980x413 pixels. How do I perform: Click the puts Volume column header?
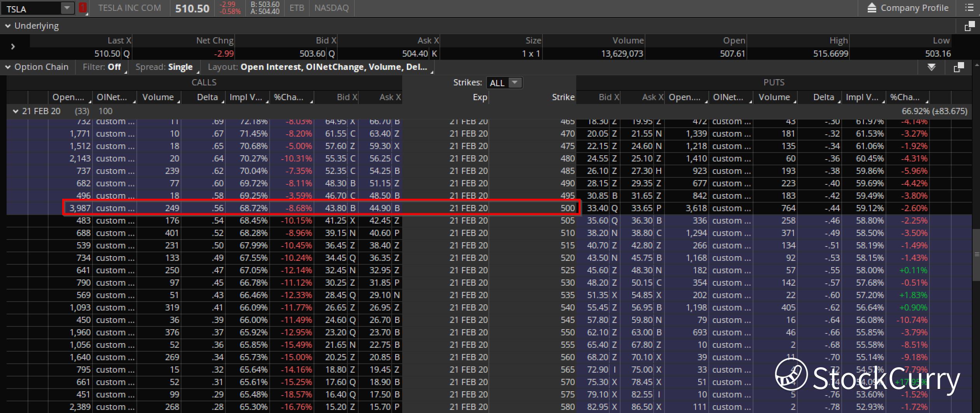coord(775,97)
